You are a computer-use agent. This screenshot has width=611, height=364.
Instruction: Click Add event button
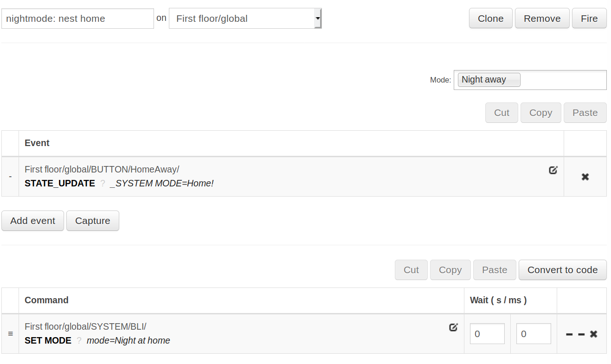click(32, 221)
